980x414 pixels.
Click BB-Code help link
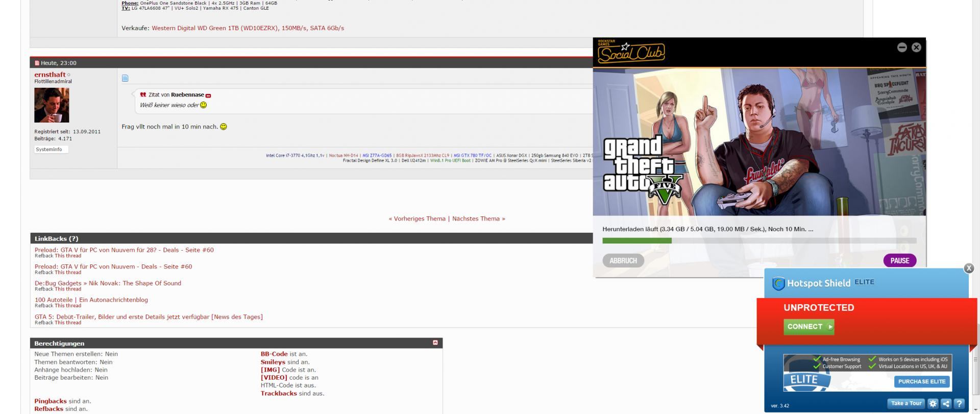click(x=274, y=354)
